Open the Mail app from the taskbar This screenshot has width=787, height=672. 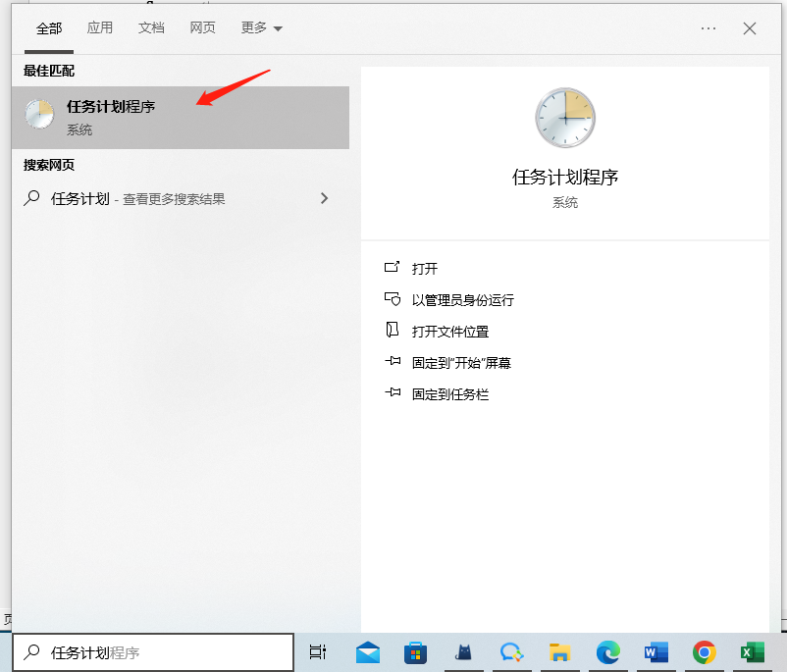[367, 651]
